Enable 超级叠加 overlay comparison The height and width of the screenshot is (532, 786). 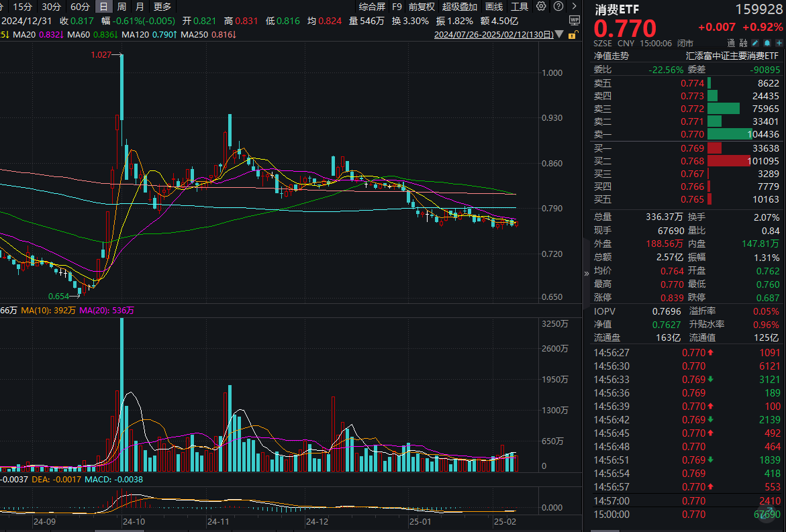(x=460, y=6)
